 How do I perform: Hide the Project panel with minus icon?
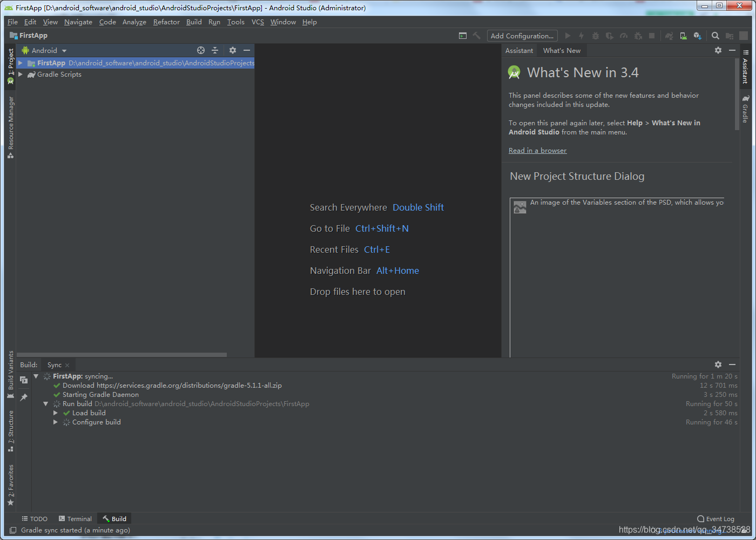(247, 50)
